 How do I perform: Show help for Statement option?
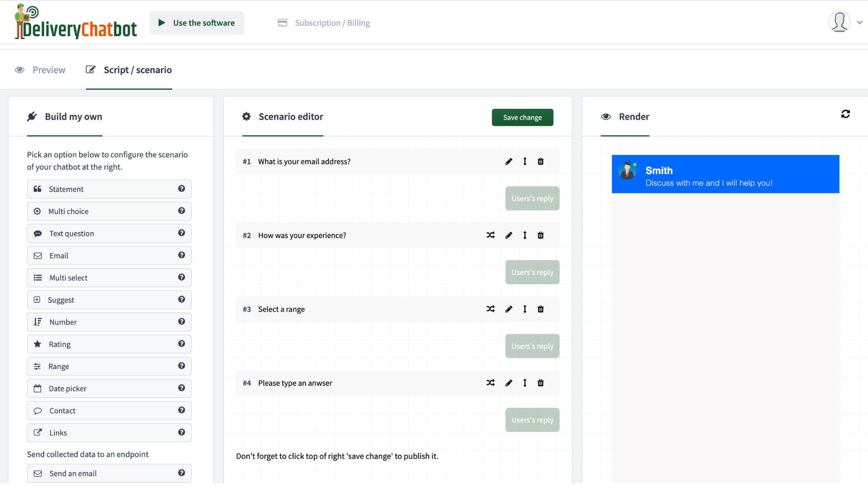[181, 188]
